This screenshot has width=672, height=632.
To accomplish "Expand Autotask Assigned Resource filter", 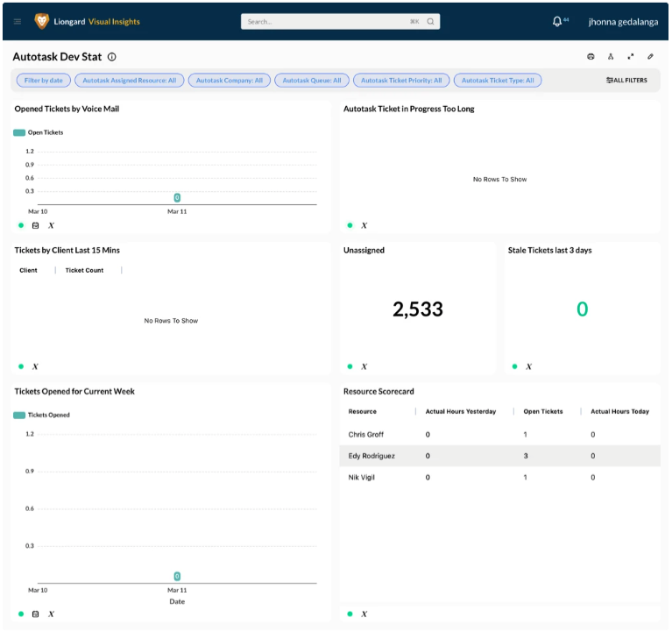I will (x=129, y=81).
